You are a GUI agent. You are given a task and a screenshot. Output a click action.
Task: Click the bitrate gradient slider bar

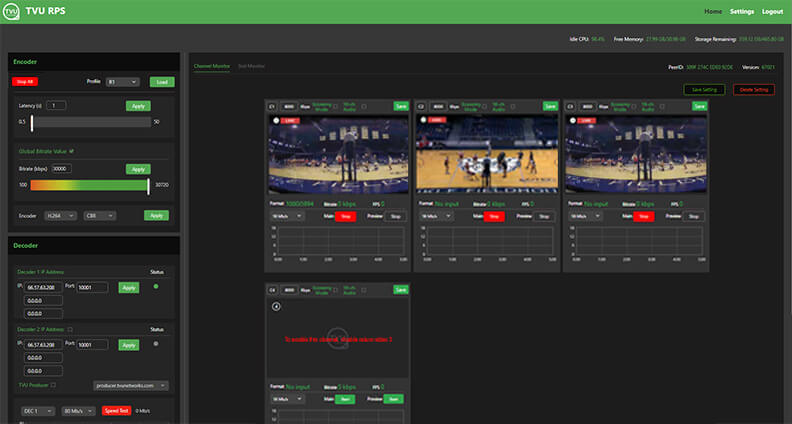[x=89, y=185]
